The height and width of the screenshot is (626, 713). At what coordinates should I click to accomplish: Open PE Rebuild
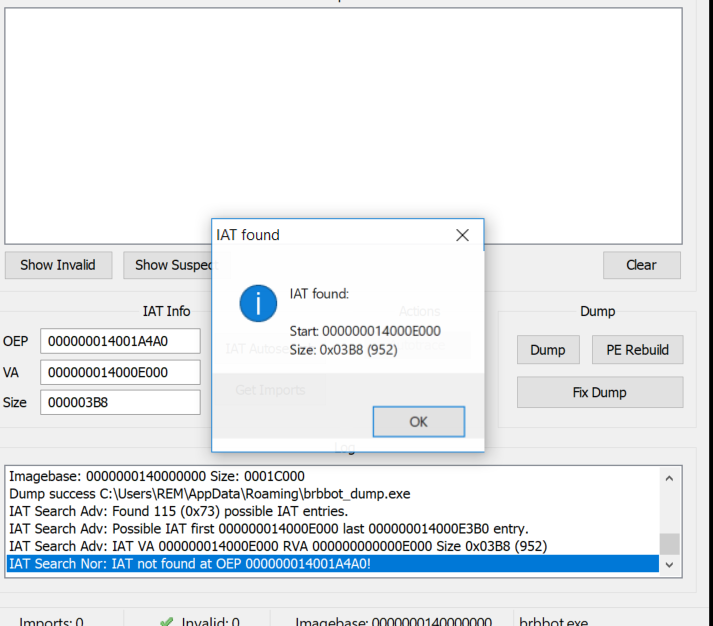pyautogui.click(x=637, y=349)
